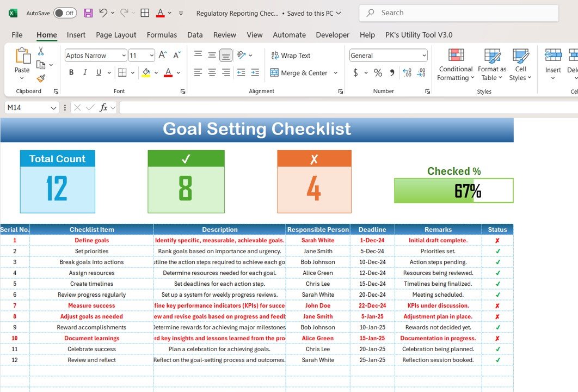Click the Middle Align icon

click(x=212, y=56)
